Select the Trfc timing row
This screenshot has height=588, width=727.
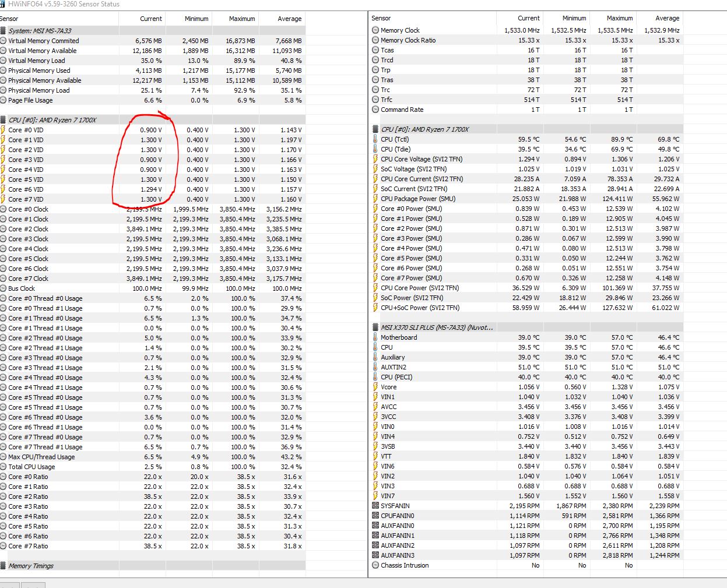coord(527,100)
